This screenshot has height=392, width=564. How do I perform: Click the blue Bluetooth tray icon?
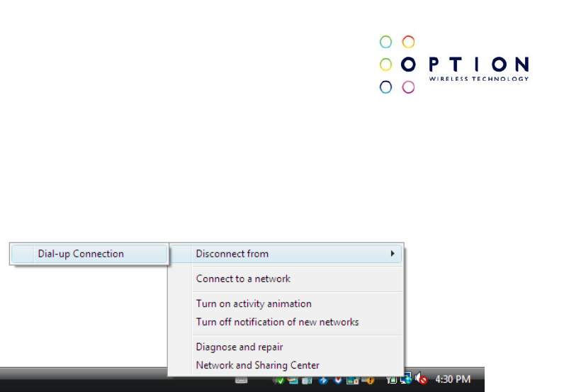pos(323,380)
